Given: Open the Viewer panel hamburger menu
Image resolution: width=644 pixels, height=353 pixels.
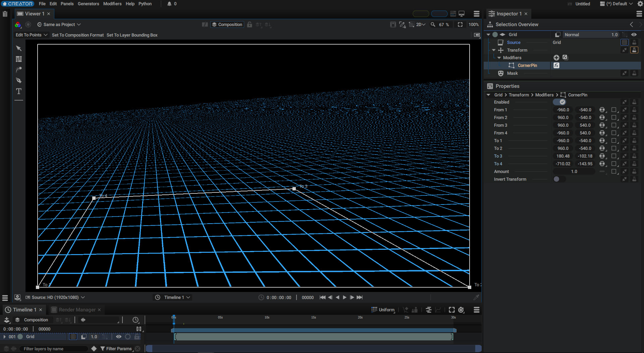Looking at the screenshot, I should click(x=476, y=14).
